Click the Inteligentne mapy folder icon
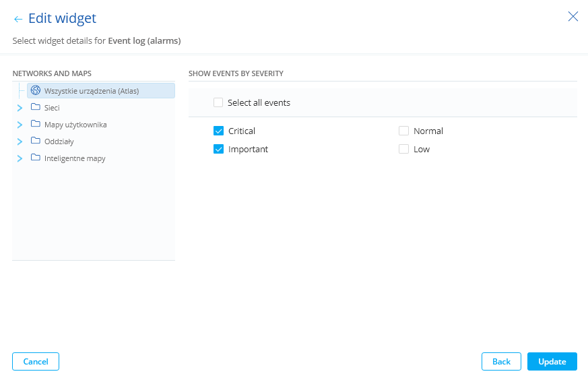This screenshot has width=588, height=382. [36, 158]
